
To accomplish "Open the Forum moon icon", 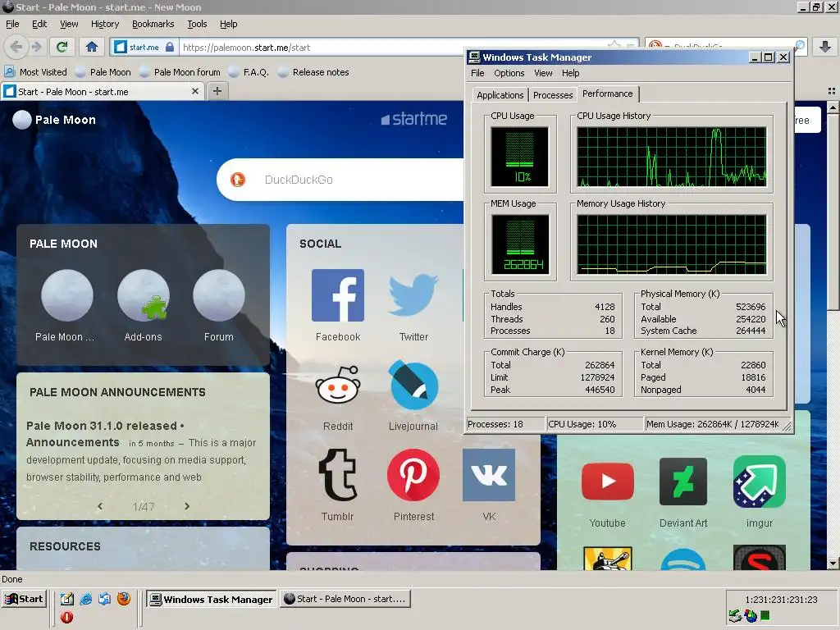I will [x=218, y=295].
